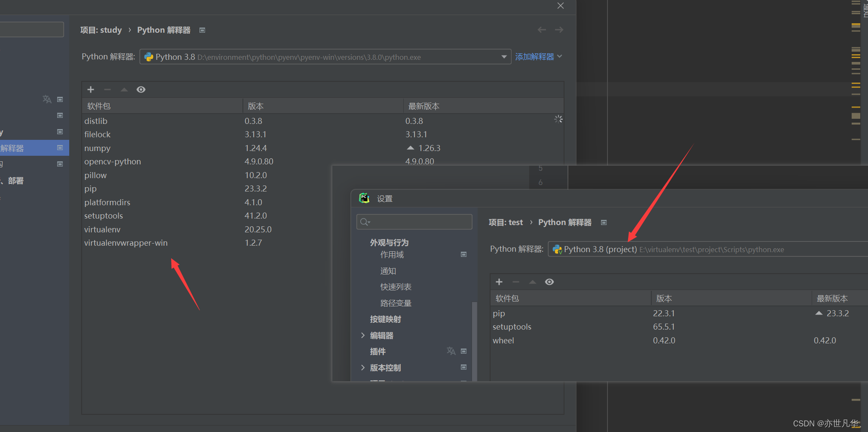Select the platformdirs package row

207,202
